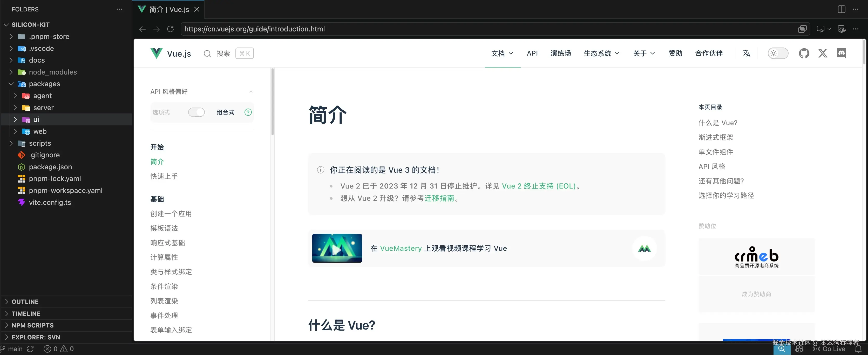
Task: Click the main branch indicator
Action: click(x=11, y=349)
